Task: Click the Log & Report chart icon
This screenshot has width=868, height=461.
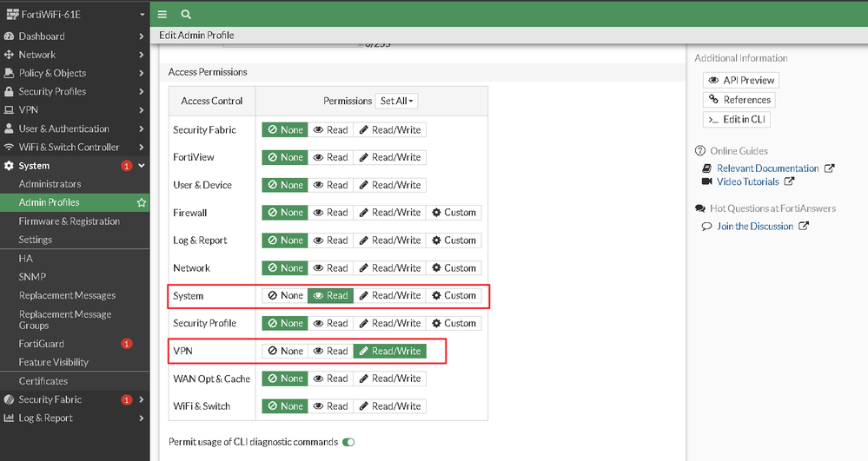Action: click(x=9, y=418)
